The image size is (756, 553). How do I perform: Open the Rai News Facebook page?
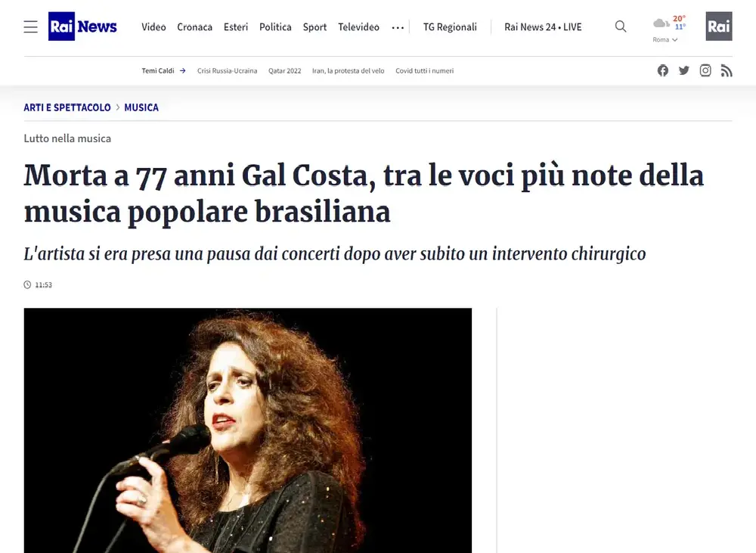pyautogui.click(x=662, y=70)
